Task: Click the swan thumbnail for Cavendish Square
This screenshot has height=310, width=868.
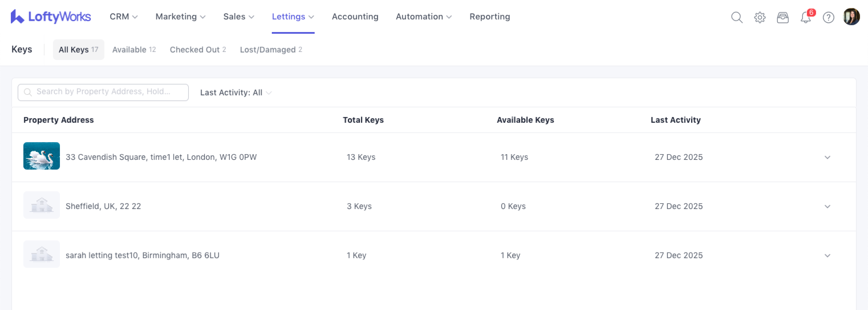Action: click(x=41, y=156)
